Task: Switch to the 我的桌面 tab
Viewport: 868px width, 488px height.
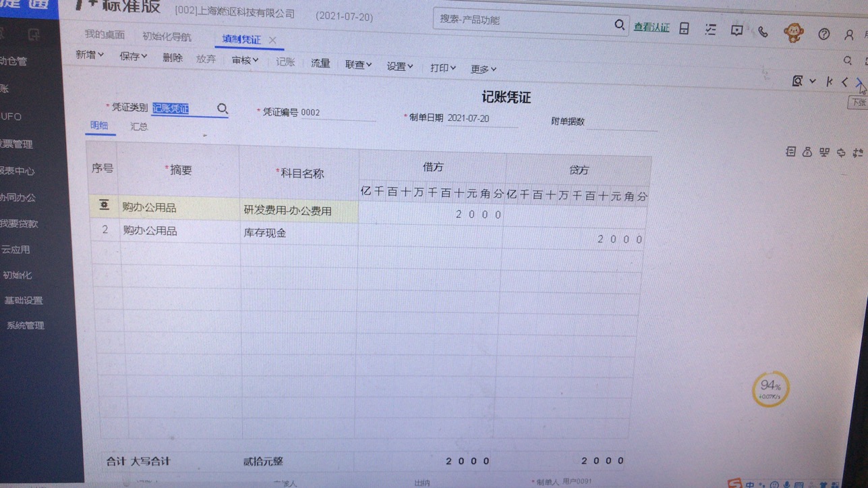Action: [x=105, y=34]
